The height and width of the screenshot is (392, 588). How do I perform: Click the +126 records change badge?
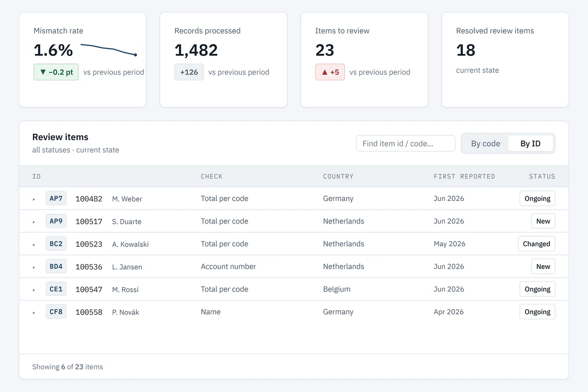(189, 72)
